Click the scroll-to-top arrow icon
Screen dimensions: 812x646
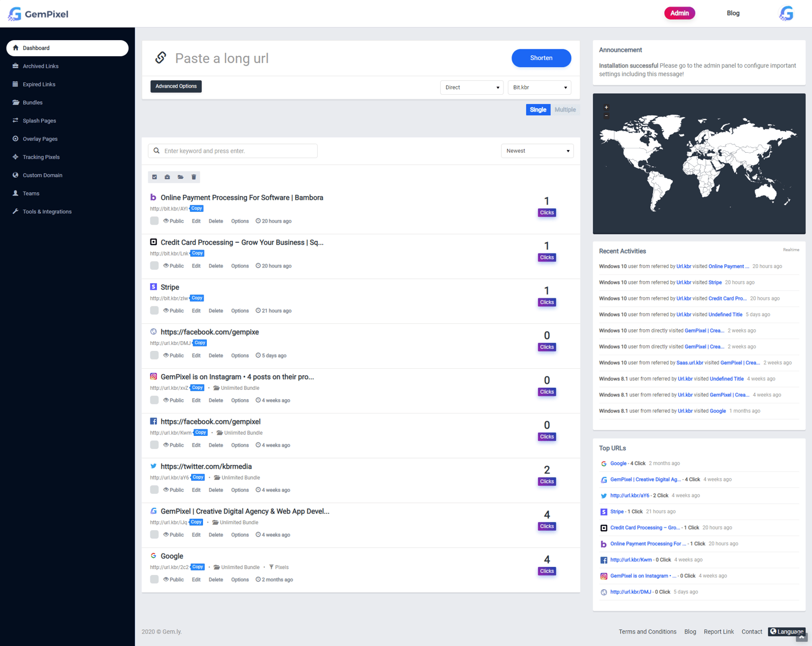(x=802, y=637)
